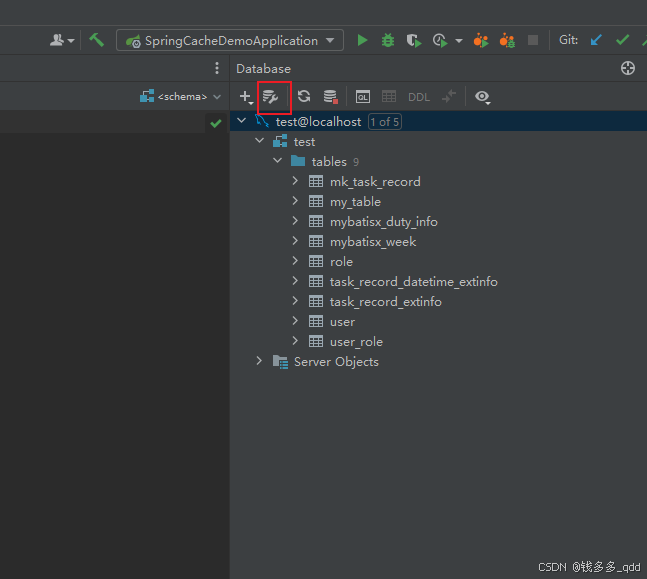647x579 pixels.
Task: Click the '1 of 5' schema count badge
Action: 385,122
